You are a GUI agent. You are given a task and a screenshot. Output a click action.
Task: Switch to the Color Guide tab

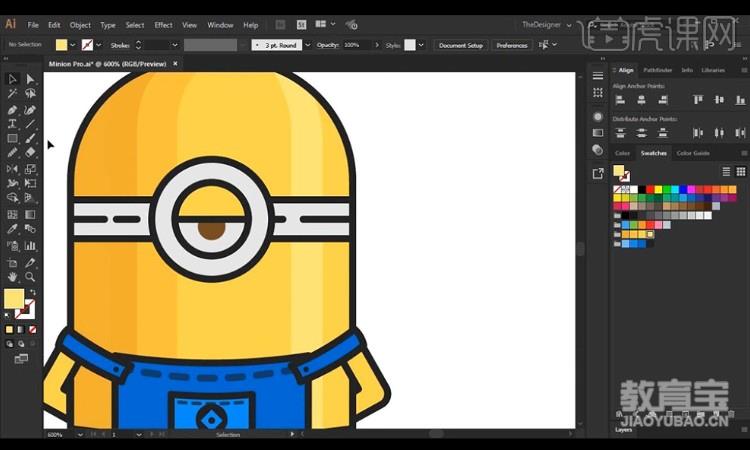click(x=693, y=153)
